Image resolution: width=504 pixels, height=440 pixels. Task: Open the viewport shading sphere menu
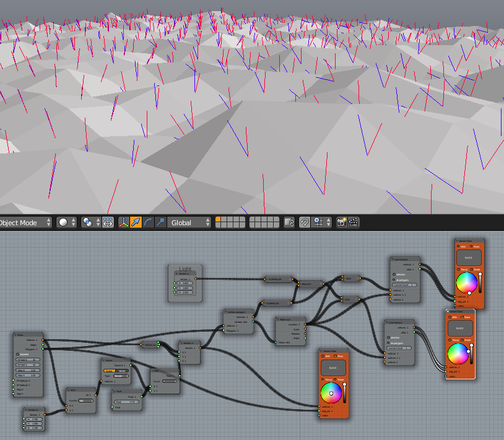coord(67,223)
